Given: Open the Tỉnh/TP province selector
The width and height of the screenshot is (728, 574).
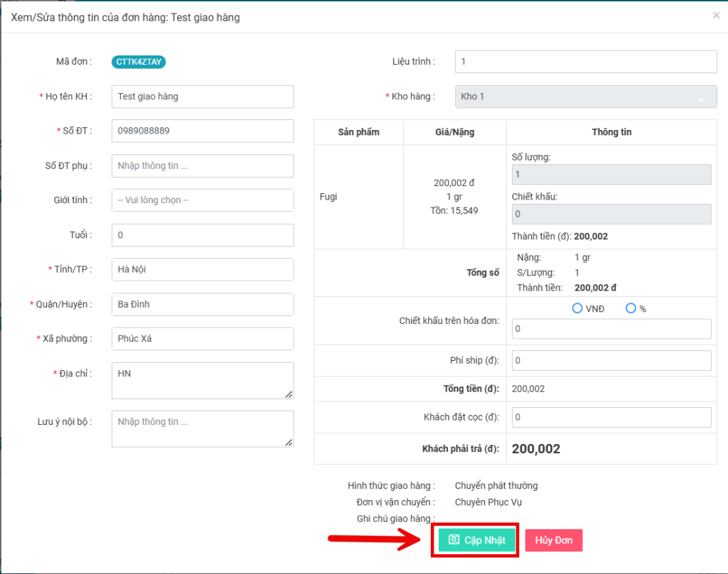Looking at the screenshot, I should (x=203, y=269).
